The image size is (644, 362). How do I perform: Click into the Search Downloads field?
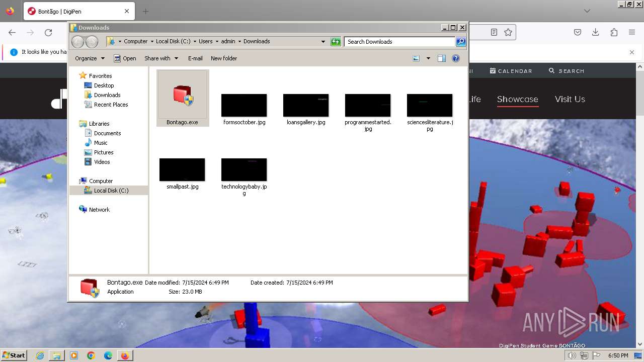400,42
